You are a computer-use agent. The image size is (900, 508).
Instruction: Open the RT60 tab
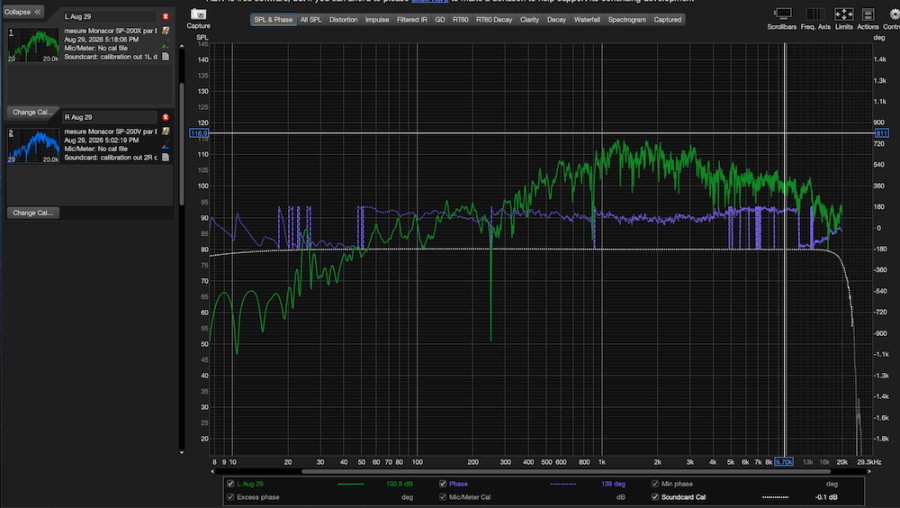point(460,20)
